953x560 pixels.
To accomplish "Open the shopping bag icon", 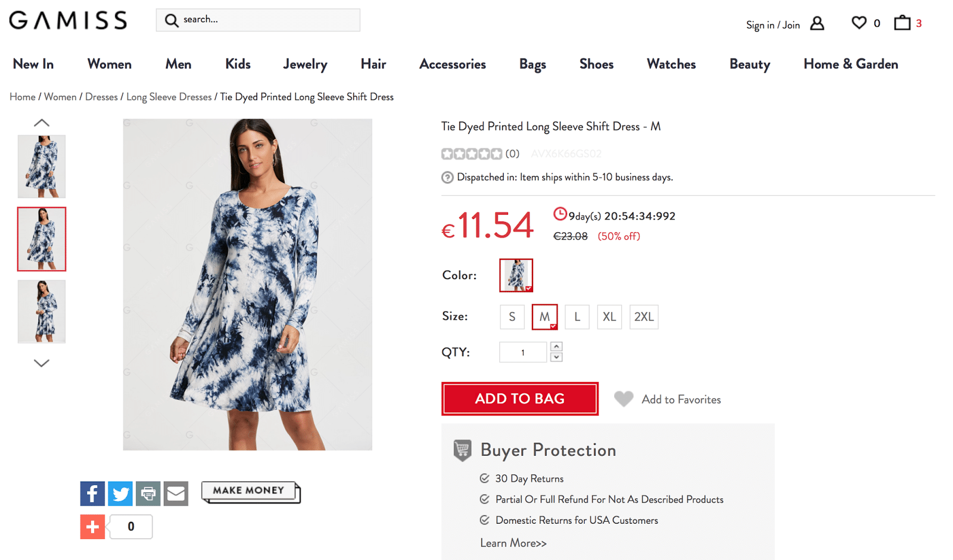I will point(902,23).
